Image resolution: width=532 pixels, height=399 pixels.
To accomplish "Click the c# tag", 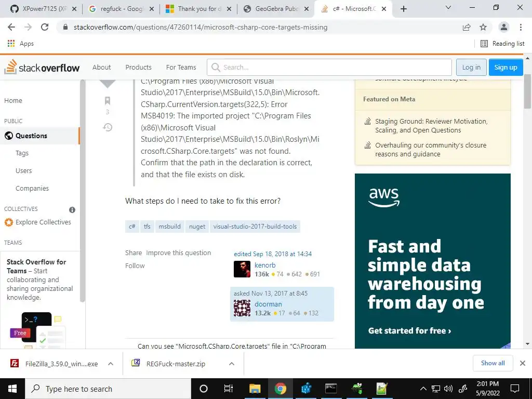I will (132, 227).
